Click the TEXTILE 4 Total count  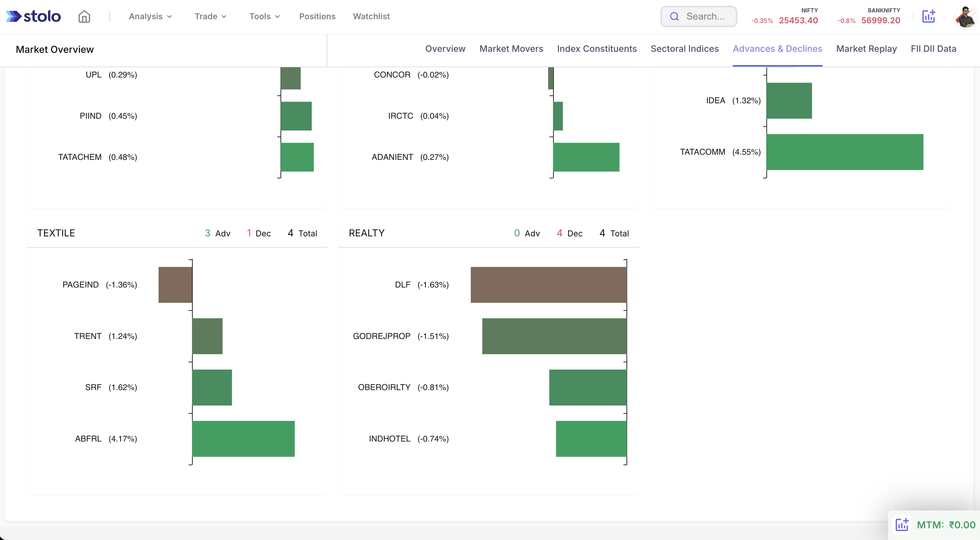(302, 233)
